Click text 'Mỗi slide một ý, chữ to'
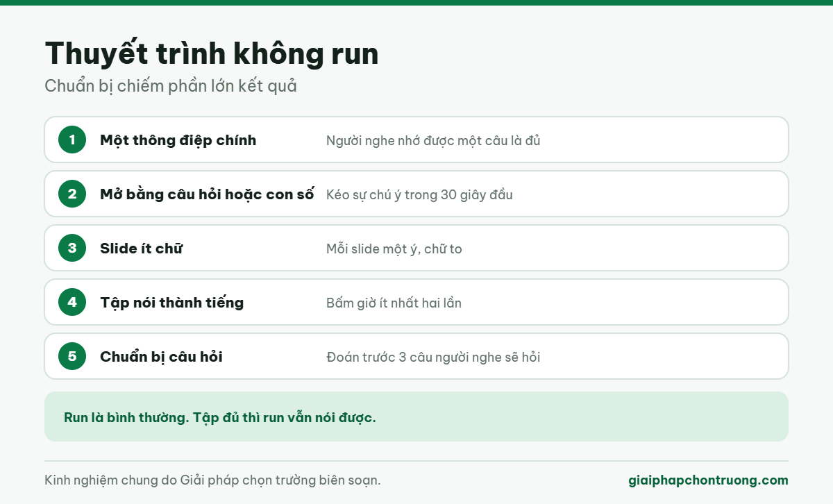 [394, 249]
